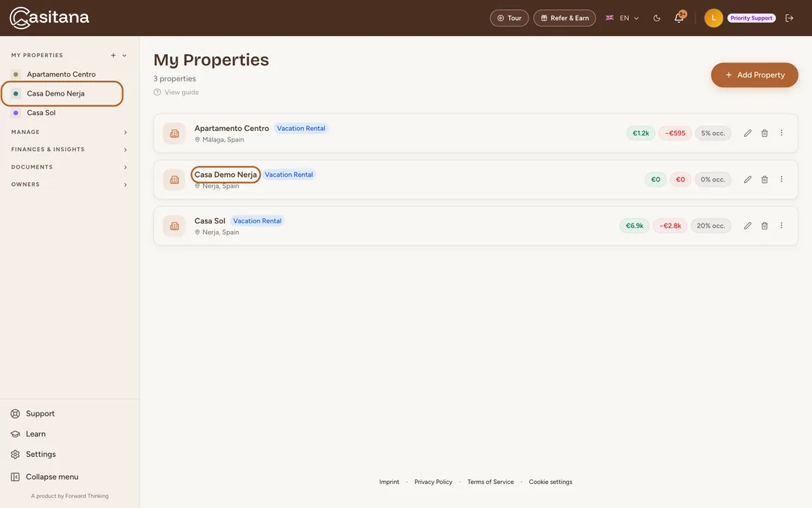
Task: Click the user avatar L
Action: pyautogui.click(x=713, y=18)
